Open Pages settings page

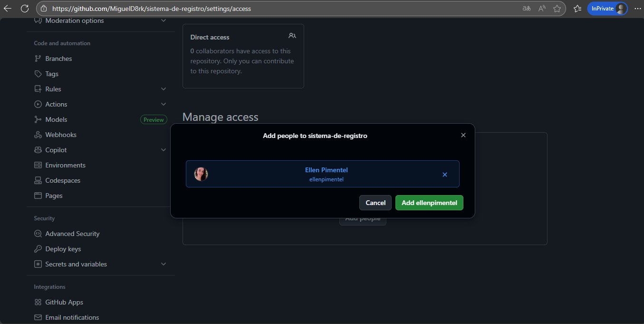(x=54, y=196)
